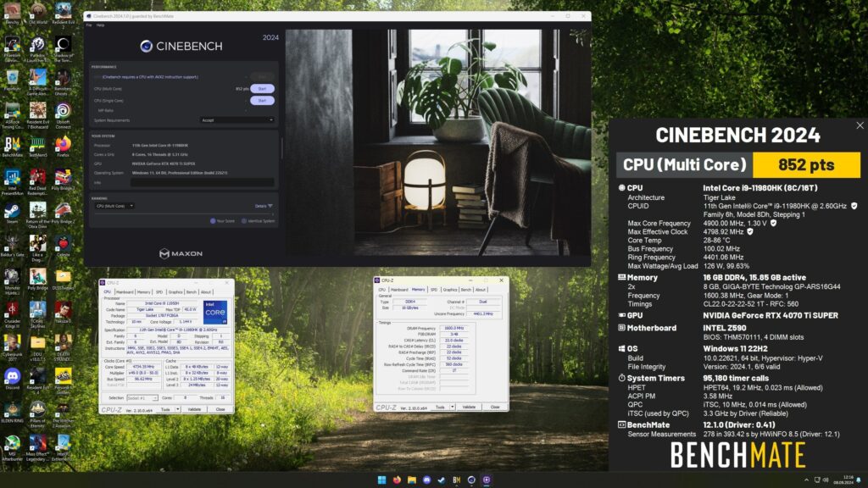Image resolution: width=868 pixels, height=488 pixels.
Task: Click the Cinebench Info input field
Action: (x=202, y=182)
